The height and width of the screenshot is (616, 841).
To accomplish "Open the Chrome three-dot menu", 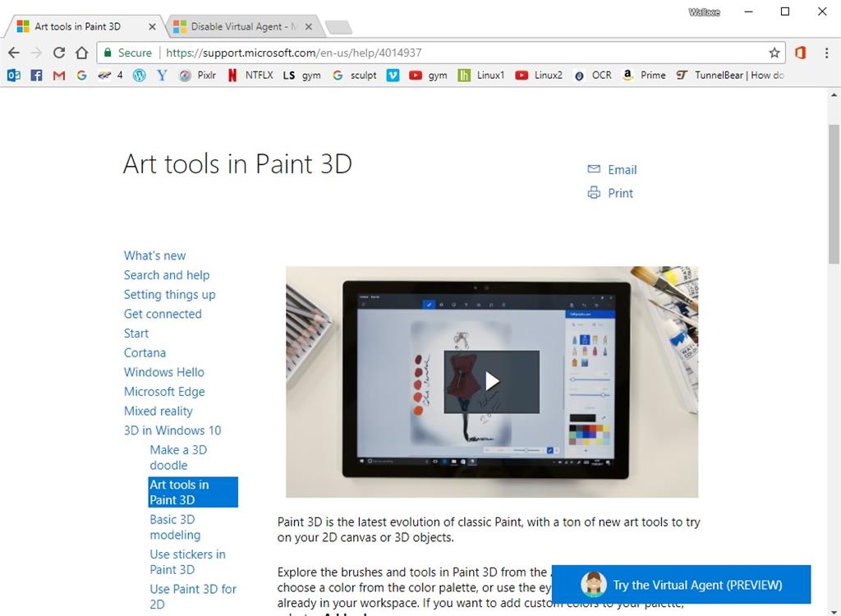I will (x=826, y=53).
